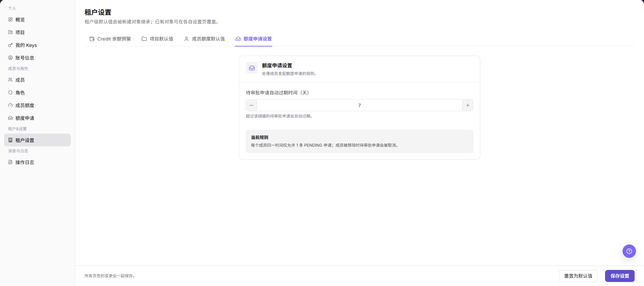Select 租户设置 in the sidebar
The image size is (644, 286).
[37, 140]
